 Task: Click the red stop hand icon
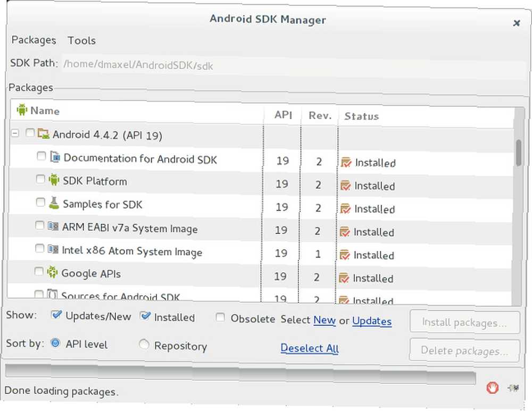click(x=492, y=387)
